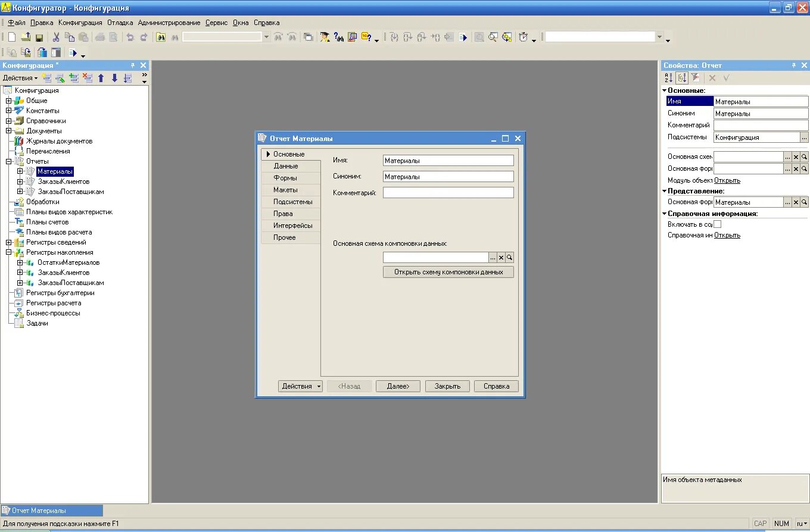Click the 1C help contents icon
Viewport: 810px width, 532px height.
[367, 37]
